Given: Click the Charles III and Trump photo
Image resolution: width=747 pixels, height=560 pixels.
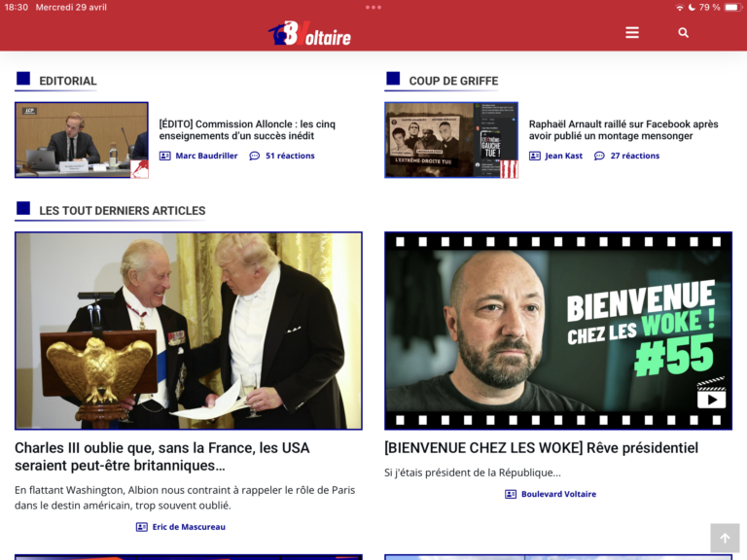Looking at the screenshot, I should [x=188, y=331].
